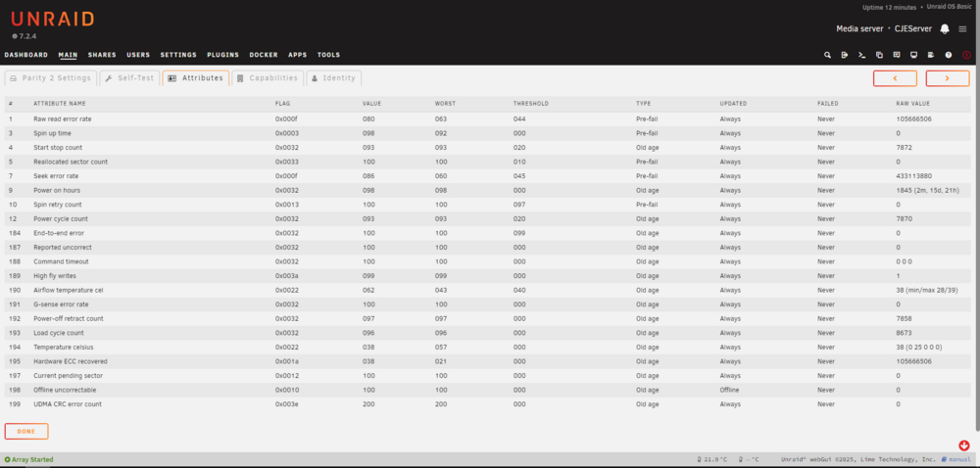Click the red scroll-down arrow icon

pyautogui.click(x=963, y=445)
